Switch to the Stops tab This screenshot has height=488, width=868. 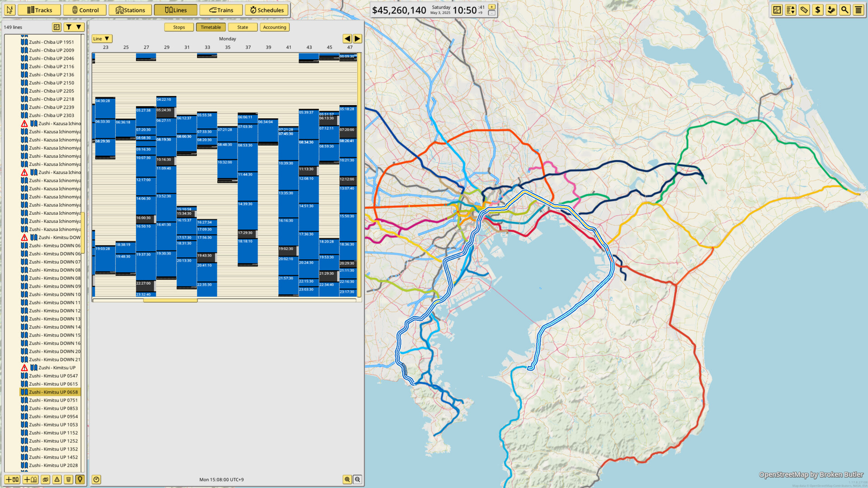(179, 27)
